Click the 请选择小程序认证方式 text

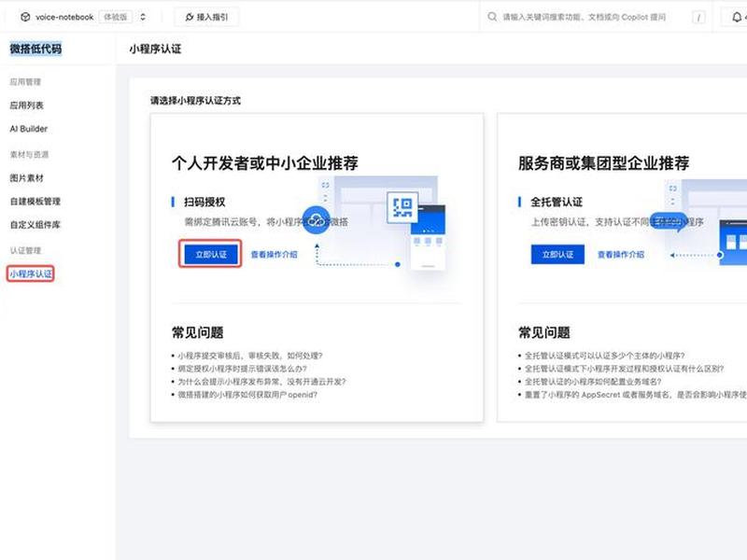pyautogui.click(x=195, y=101)
